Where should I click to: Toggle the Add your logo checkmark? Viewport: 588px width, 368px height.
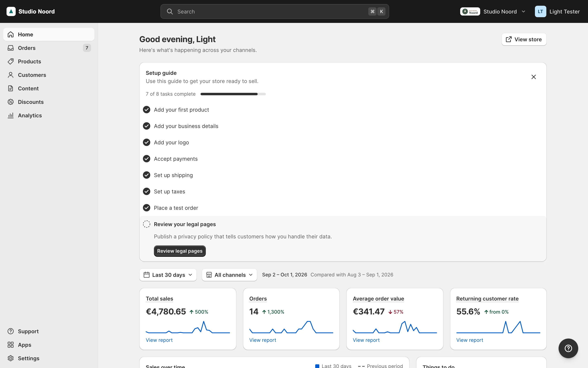tap(147, 142)
